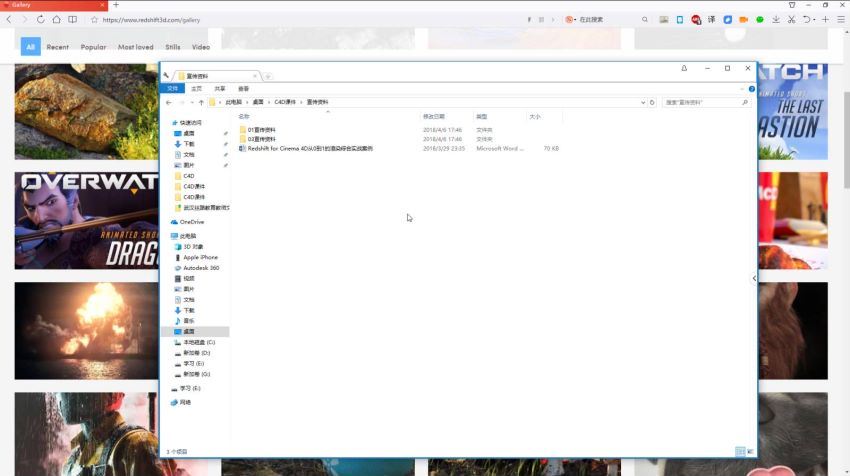
Task: Open the blue 文件 File ribbon tab
Action: [172, 89]
